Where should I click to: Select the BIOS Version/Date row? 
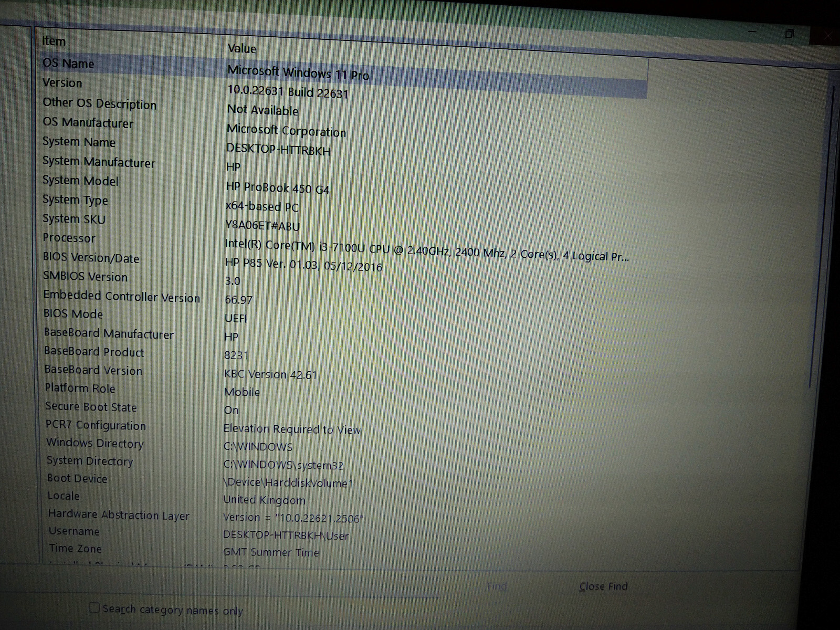coord(91,258)
